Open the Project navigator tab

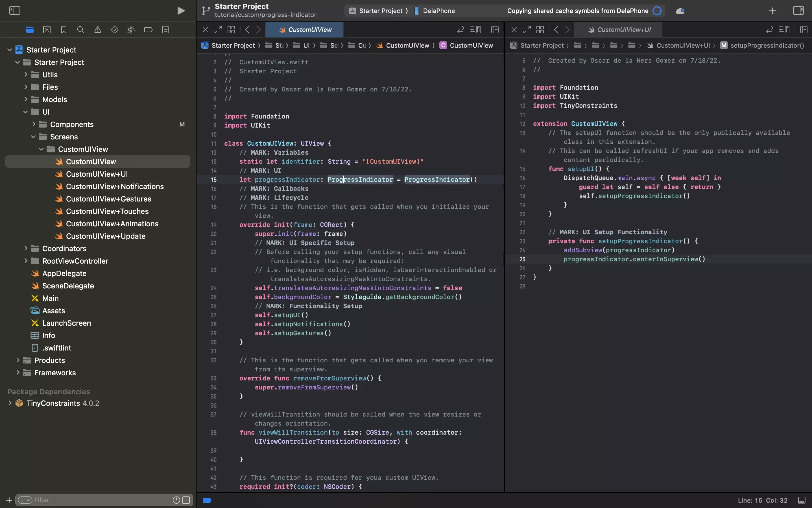coord(30,30)
